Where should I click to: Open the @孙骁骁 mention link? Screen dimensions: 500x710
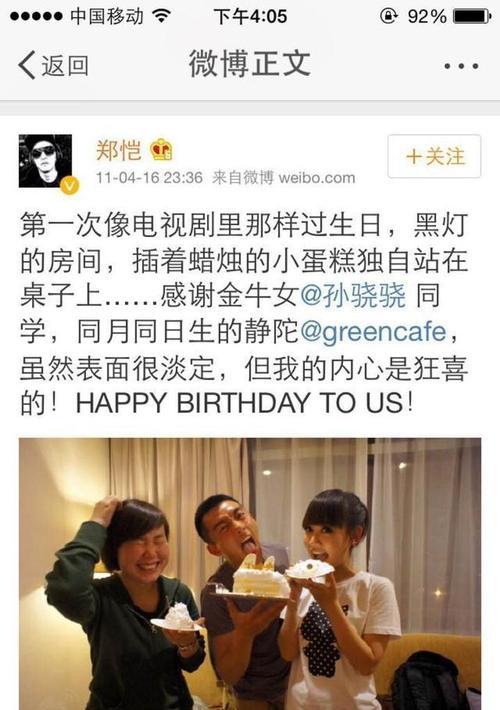click(353, 296)
